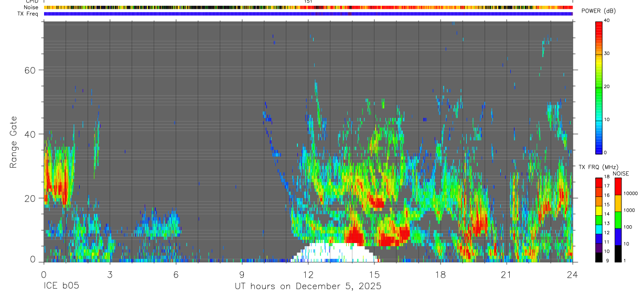The width and height of the screenshot is (644, 297).
Task: Click the NOISE color scale legend
Action: [x=618, y=219]
